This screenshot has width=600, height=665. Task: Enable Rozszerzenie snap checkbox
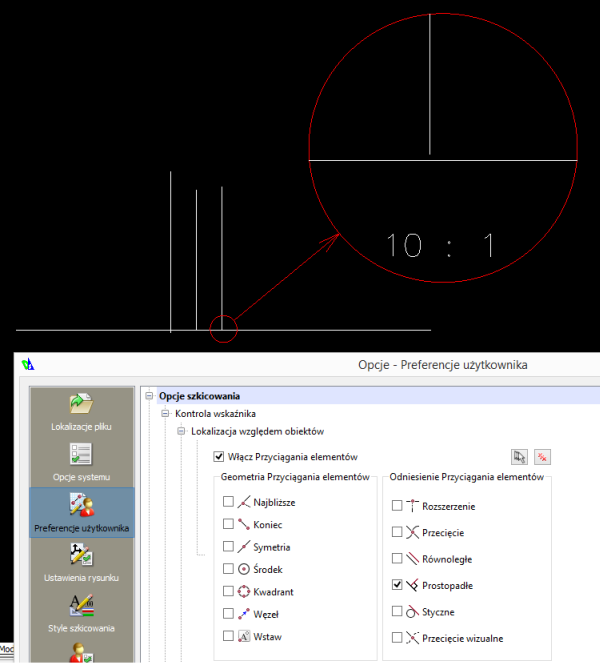tap(397, 506)
